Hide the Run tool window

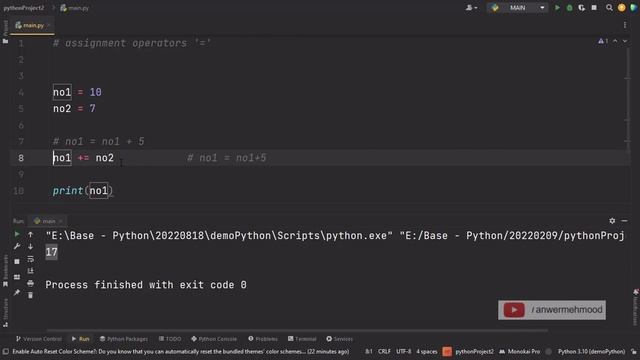point(624,221)
